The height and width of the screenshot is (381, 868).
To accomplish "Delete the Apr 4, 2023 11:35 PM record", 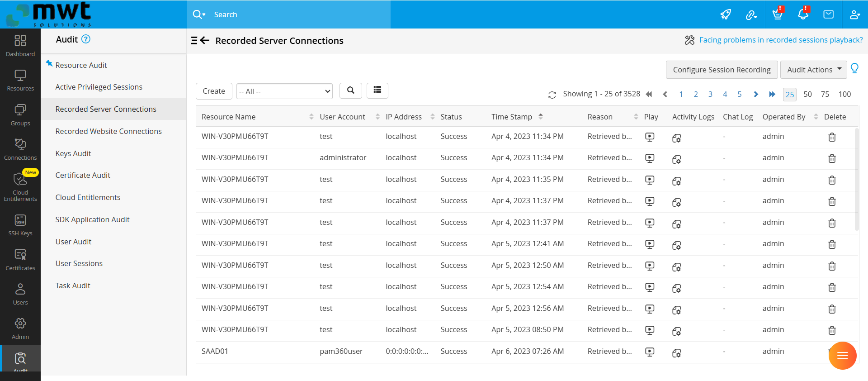I will tap(831, 180).
